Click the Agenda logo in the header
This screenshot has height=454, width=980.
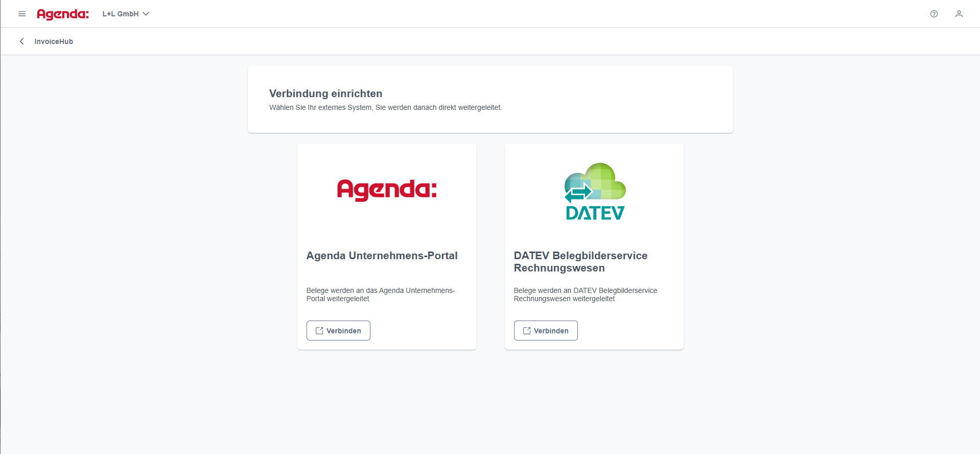63,14
